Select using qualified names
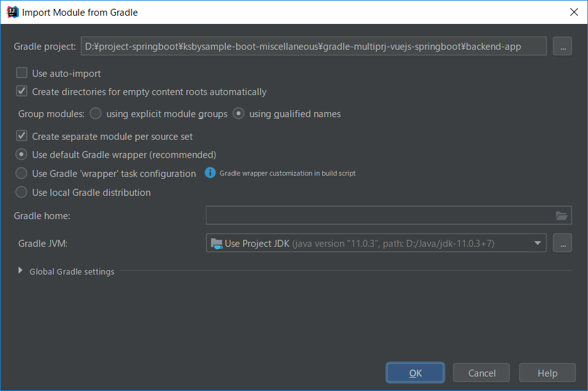 238,113
